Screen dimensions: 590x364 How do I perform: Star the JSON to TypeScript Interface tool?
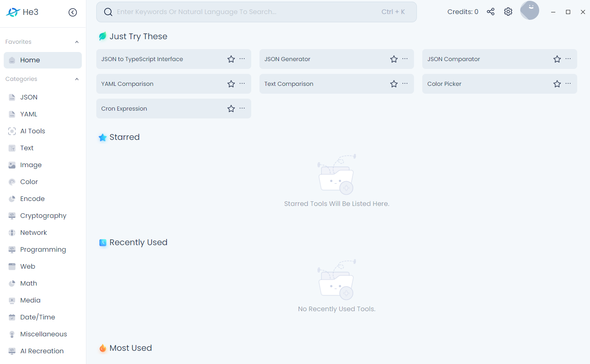(231, 59)
